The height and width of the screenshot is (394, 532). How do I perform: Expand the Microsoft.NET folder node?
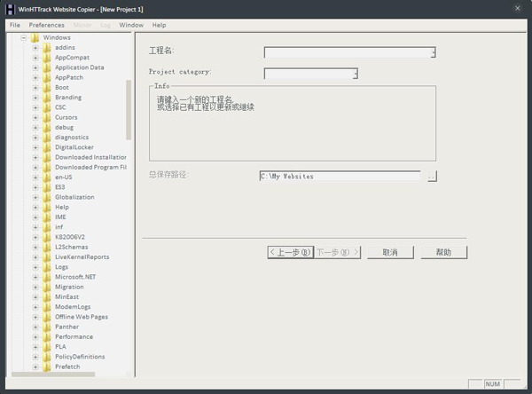pos(35,277)
